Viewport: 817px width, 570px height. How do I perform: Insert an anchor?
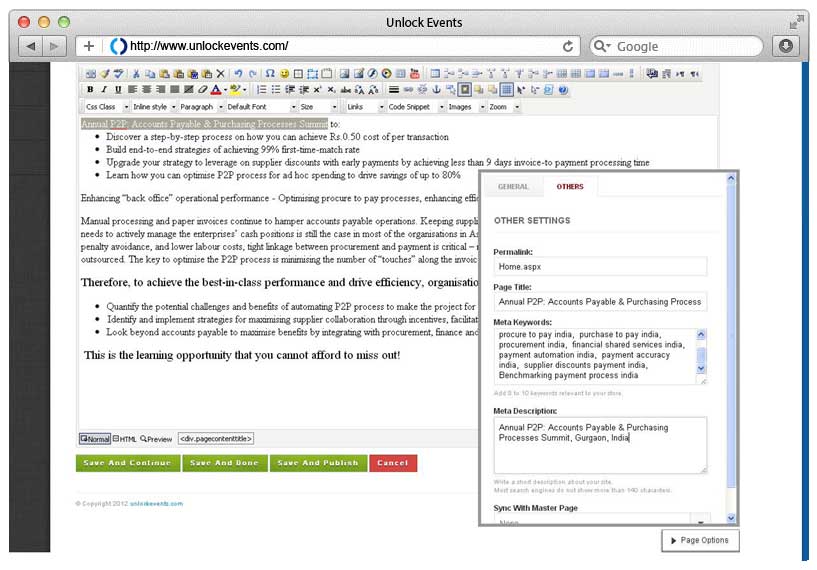[x=437, y=90]
